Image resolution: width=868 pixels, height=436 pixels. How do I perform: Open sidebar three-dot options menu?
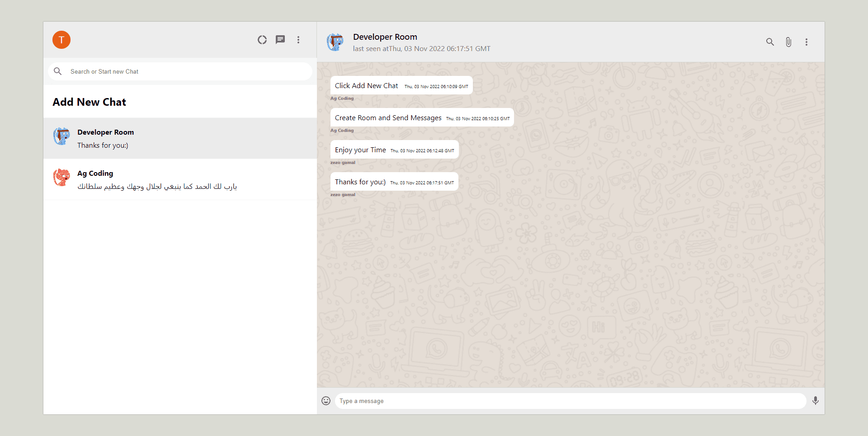[x=298, y=40]
